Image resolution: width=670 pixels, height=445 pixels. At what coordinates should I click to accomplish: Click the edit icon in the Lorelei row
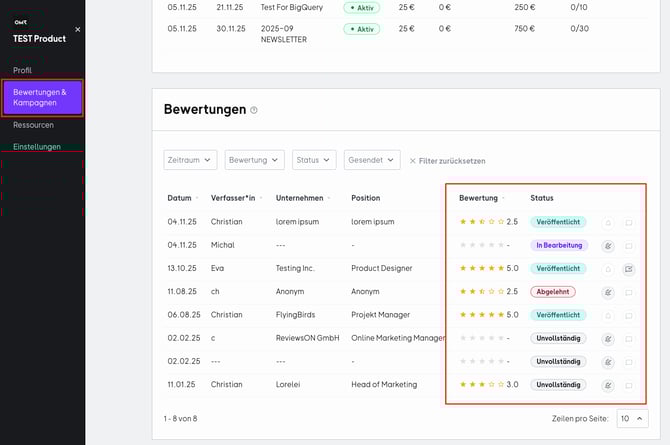click(608, 384)
